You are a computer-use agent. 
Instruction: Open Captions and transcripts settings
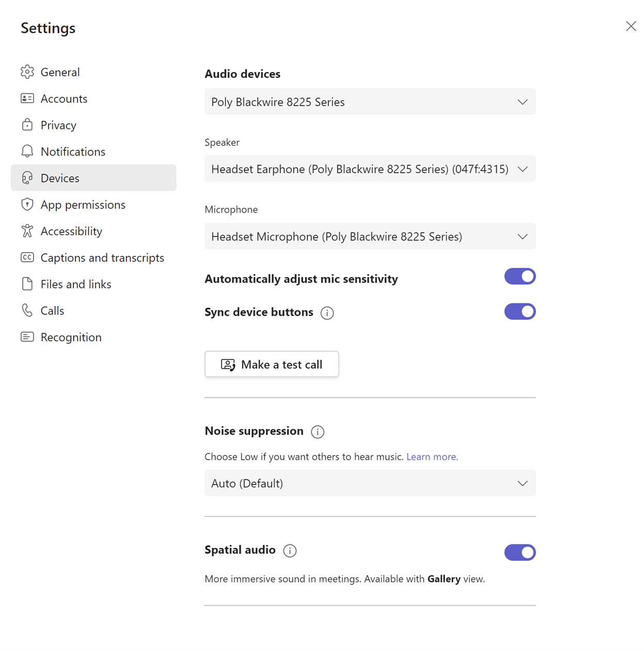(93, 257)
